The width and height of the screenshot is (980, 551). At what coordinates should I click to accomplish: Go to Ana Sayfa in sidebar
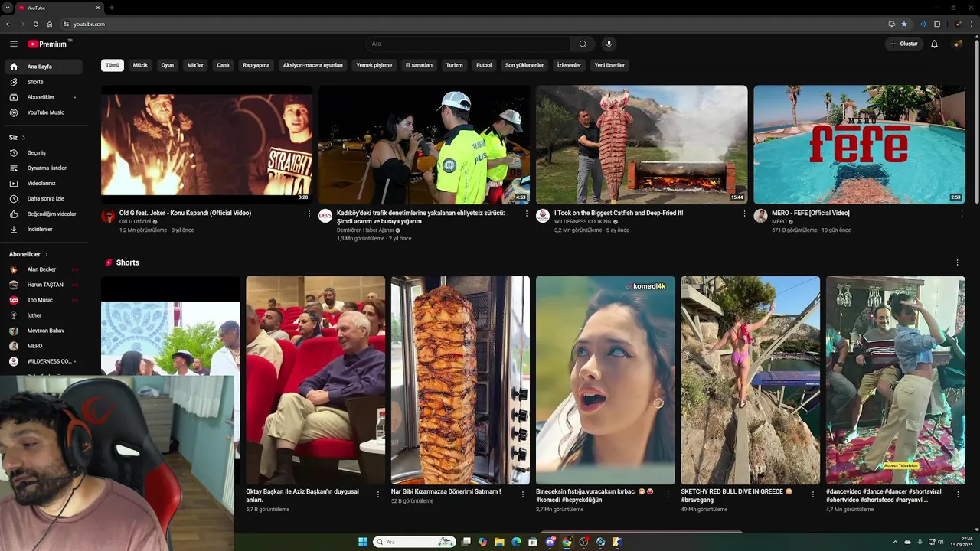click(44, 67)
